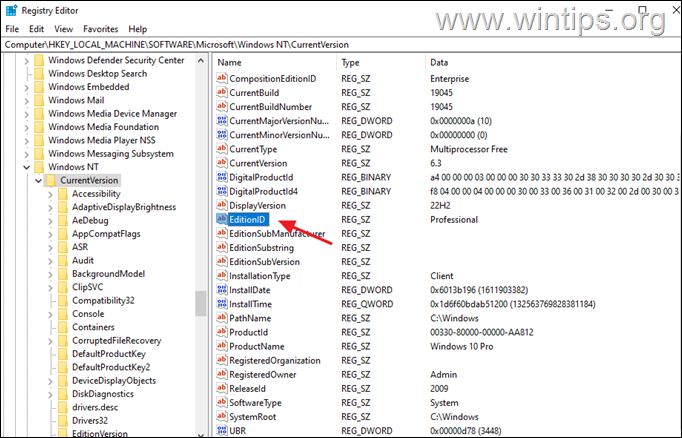Click the CurrentType value icon
The width and height of the screenshot is (682, 438).
pyautogui.click(x=222, y=149)
